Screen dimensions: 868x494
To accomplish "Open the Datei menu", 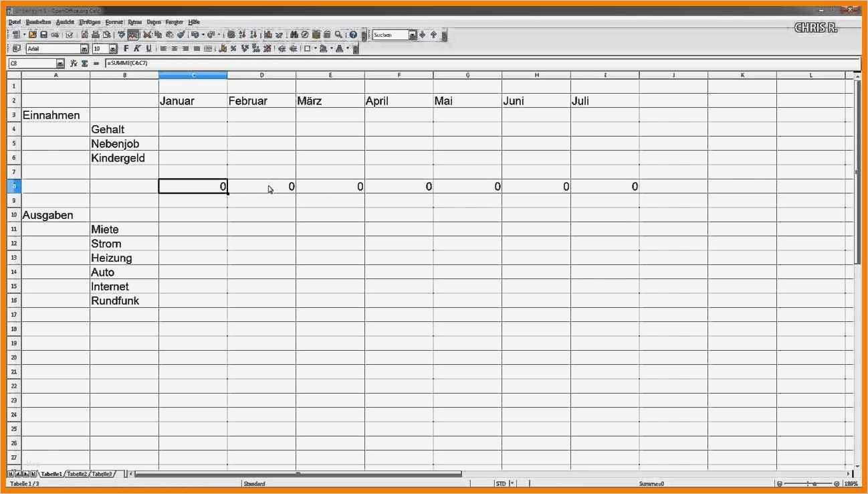I will (15, 22).
